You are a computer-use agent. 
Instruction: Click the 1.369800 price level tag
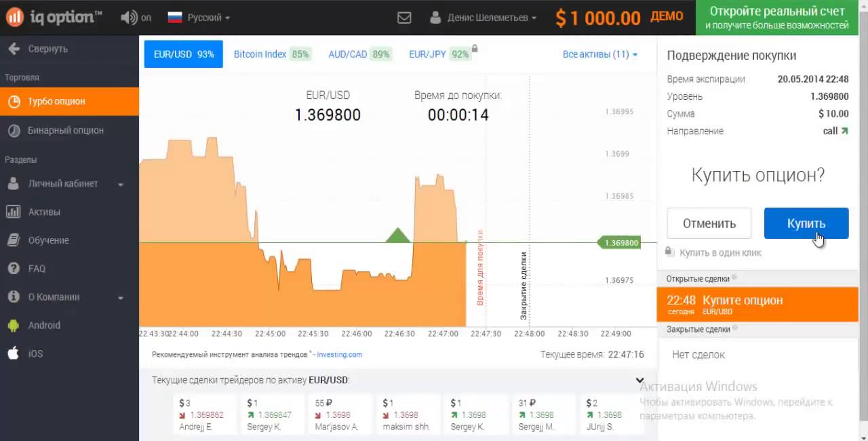618,242
